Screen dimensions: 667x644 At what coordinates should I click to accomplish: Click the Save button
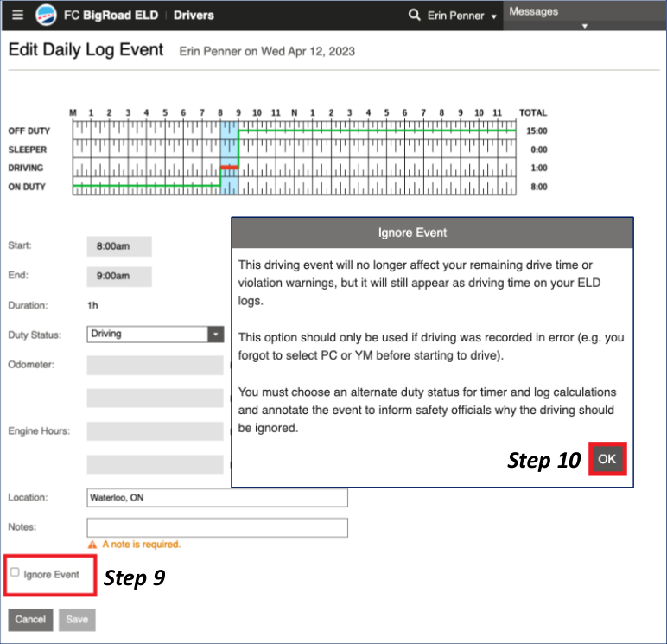click(77, 620)
